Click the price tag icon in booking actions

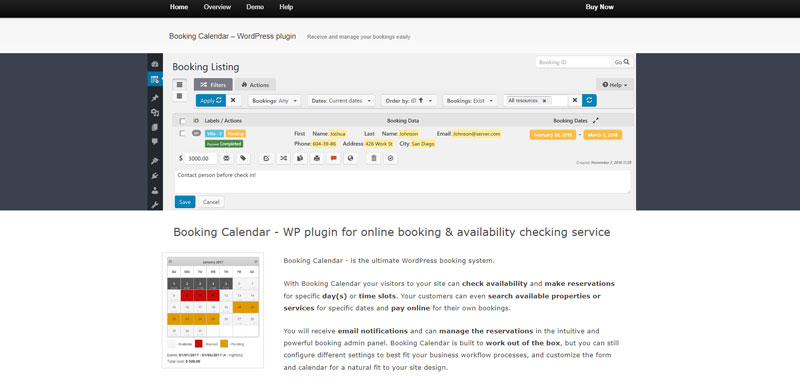(x=243, y=159)
